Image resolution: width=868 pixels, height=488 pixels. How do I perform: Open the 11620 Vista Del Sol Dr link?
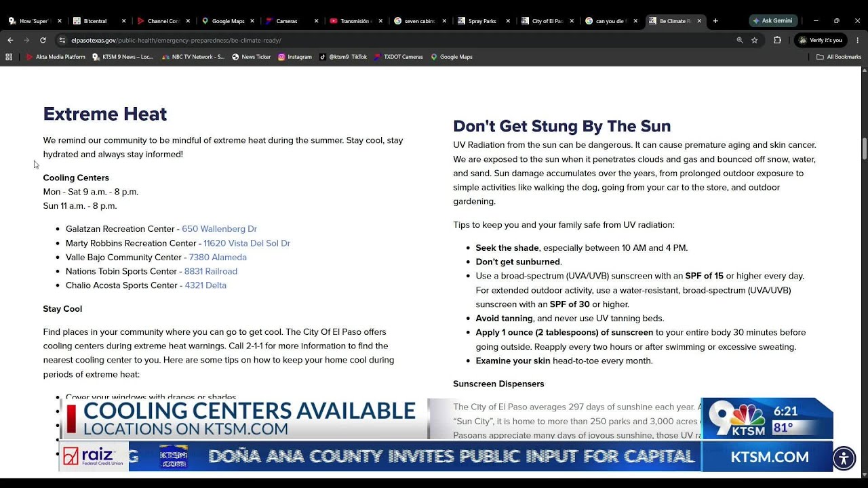247,243
